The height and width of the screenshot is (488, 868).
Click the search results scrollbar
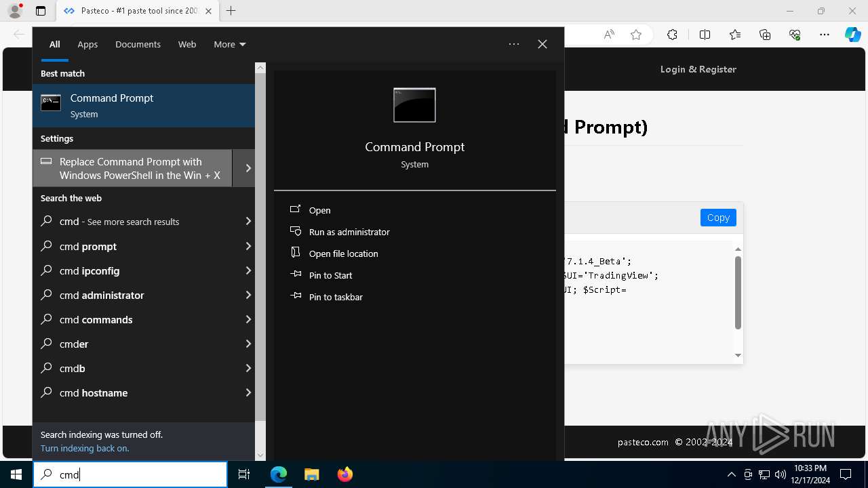[260, 247]
